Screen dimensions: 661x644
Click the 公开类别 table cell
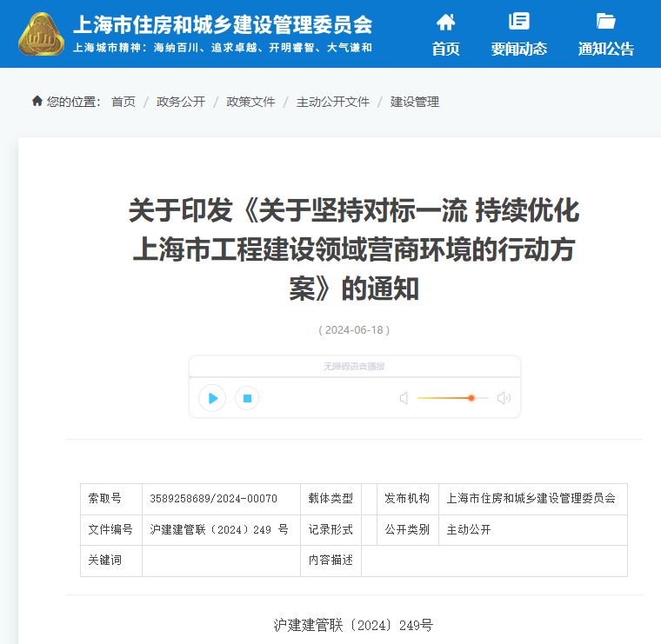[408, 530]
